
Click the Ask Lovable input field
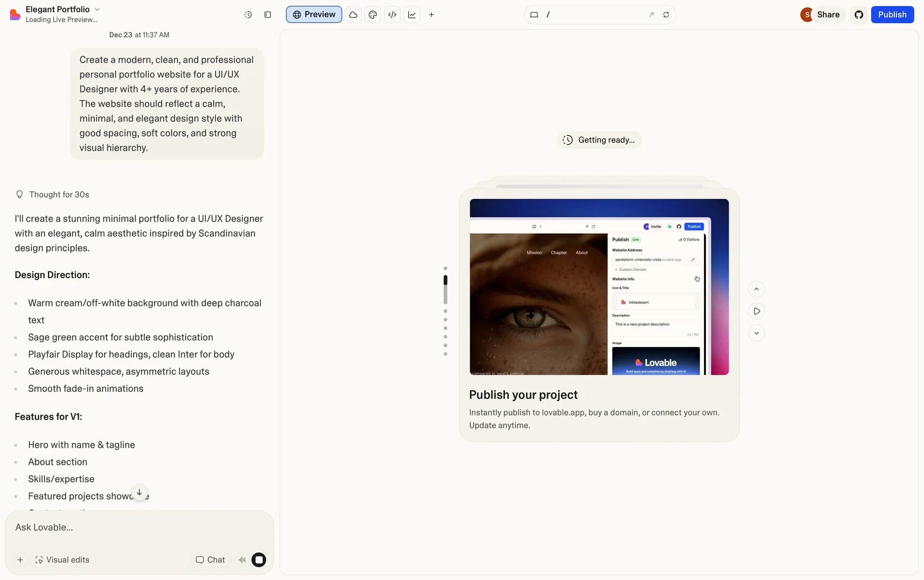140,528
